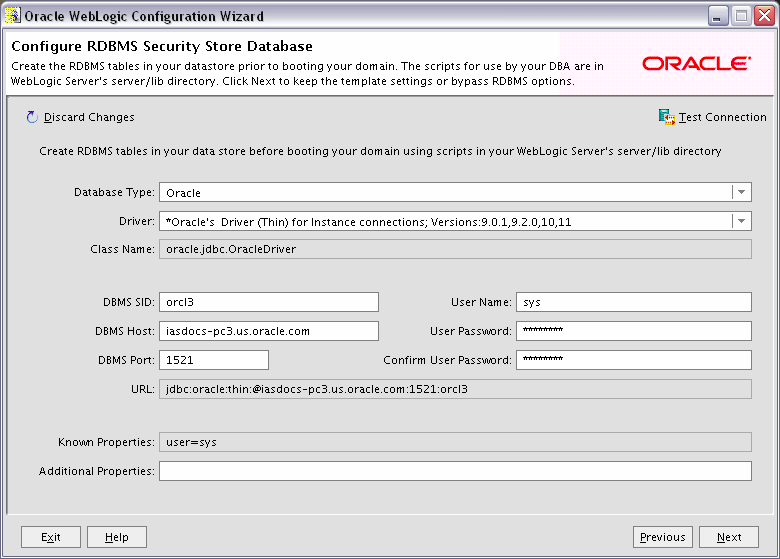Go back with the Previous button

[x=663, y=537]
